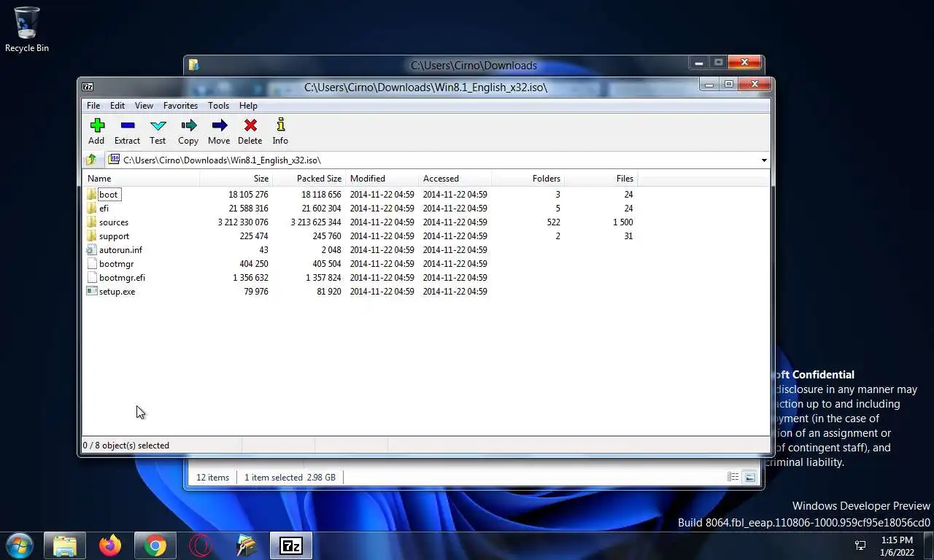Screen dimensions: 934x560
Task: Click the 7-Zip taskbar button
Action: 291,545
